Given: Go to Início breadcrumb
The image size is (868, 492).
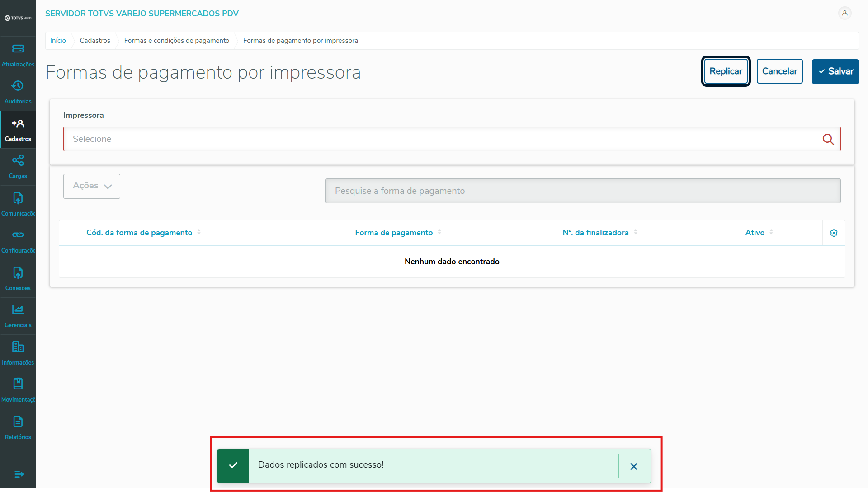Looking at the screenshot, I should [58, 41].
